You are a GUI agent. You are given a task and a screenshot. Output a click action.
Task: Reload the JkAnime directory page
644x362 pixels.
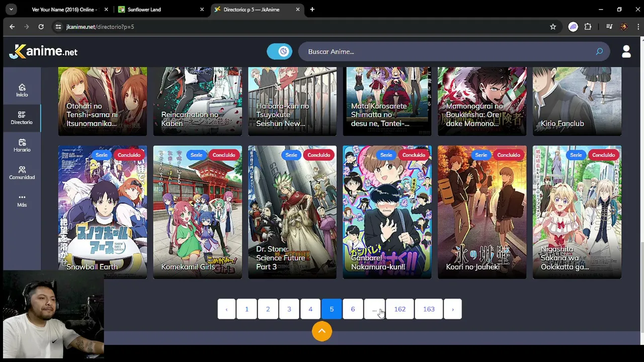click(x=41, y=27)
